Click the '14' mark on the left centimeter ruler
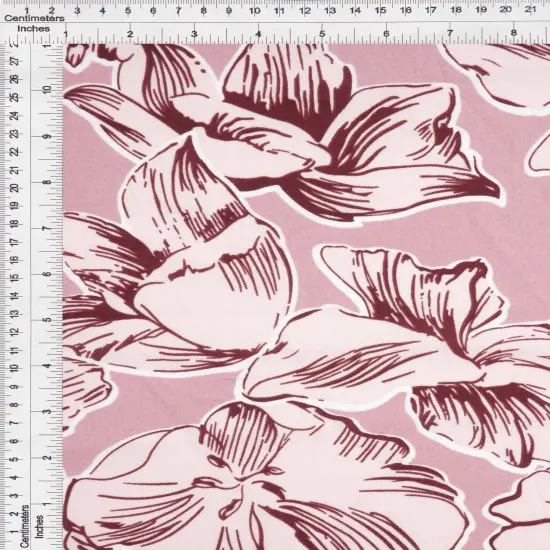This screenshot has height=550, width=550. [x=15, y=296]
